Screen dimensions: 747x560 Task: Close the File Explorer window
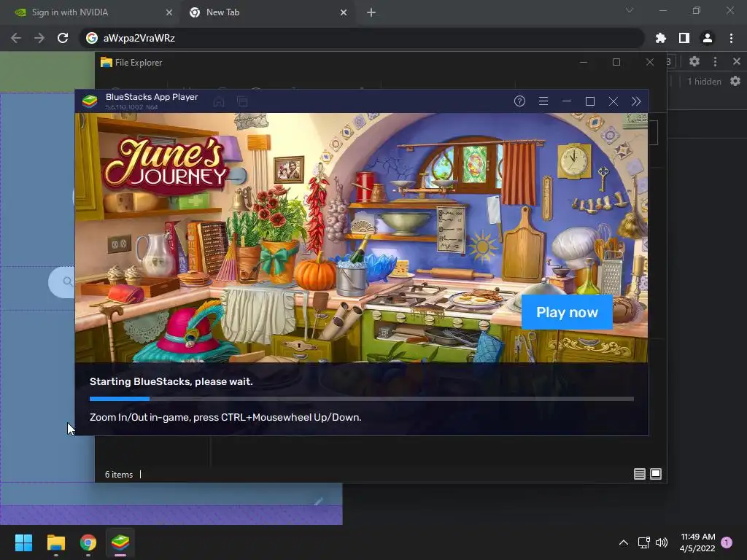(650, 63)
